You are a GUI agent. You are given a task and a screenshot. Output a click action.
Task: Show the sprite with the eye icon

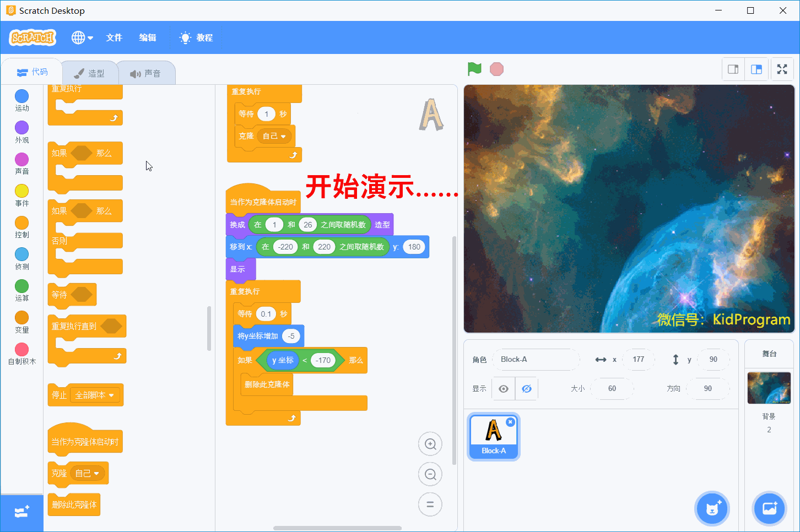(x=504, y=389)
